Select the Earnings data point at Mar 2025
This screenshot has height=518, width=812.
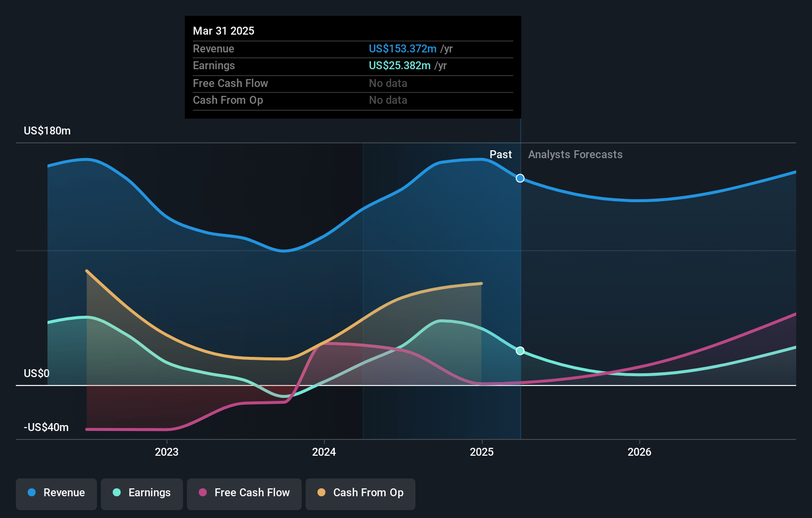click(x=520, y=350)
